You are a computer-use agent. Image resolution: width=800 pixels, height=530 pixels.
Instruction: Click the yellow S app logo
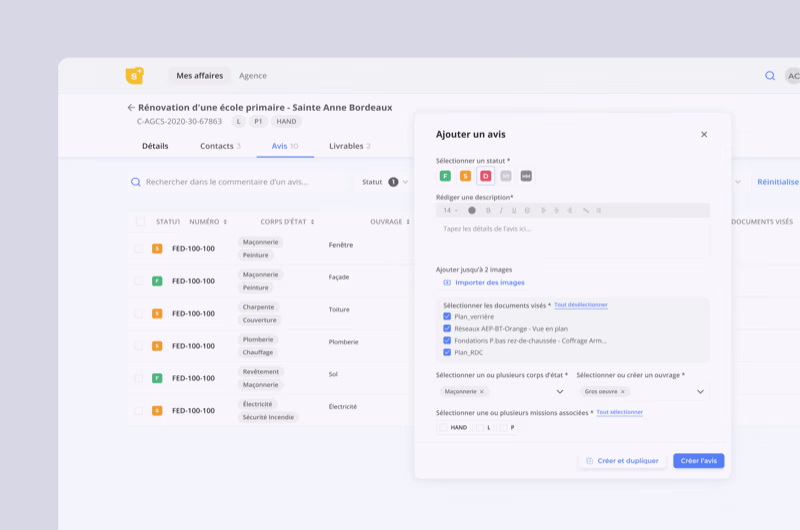134,76
